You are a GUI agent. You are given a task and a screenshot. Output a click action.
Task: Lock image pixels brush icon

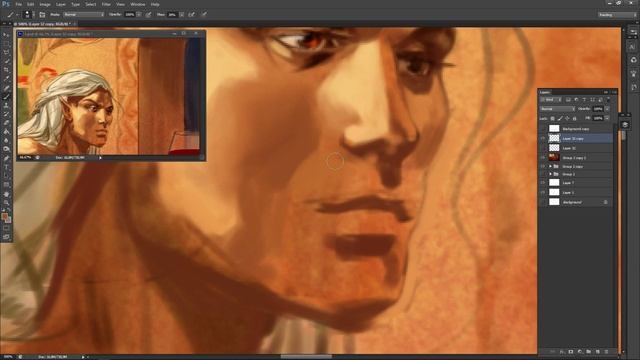pyautogui.click(x=560, y=118)
